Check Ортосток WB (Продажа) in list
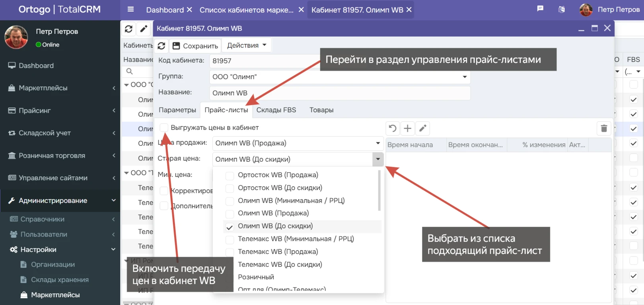 (x=230, y=175)
